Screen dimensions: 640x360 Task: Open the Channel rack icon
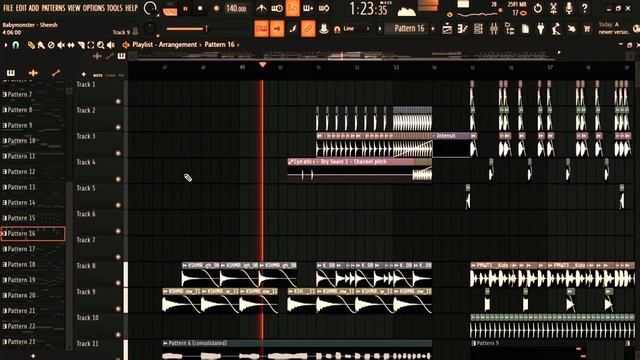tap(478, 29)
